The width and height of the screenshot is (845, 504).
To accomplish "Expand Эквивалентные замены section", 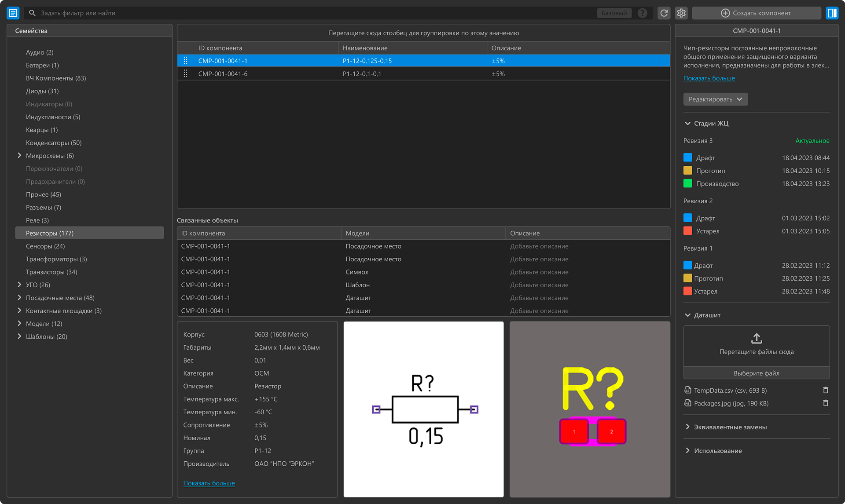I will pyautogui.click(x=687, y=427).
